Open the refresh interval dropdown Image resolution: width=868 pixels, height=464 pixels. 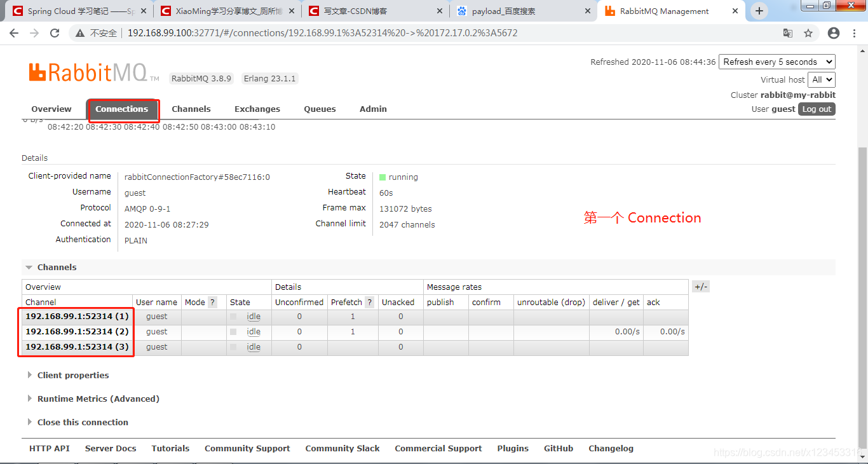pyautogui.click(x=777, y=62)
